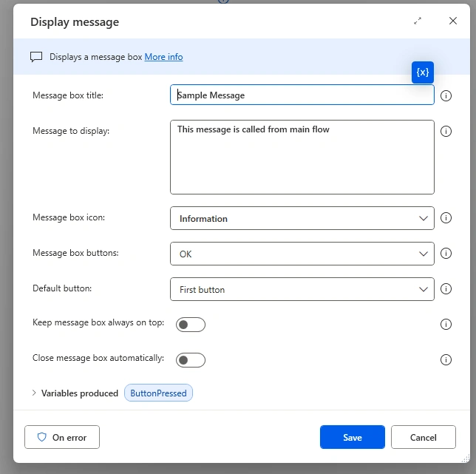
Task: Click info icon for Close message box automatically
Action: (446, 360)
